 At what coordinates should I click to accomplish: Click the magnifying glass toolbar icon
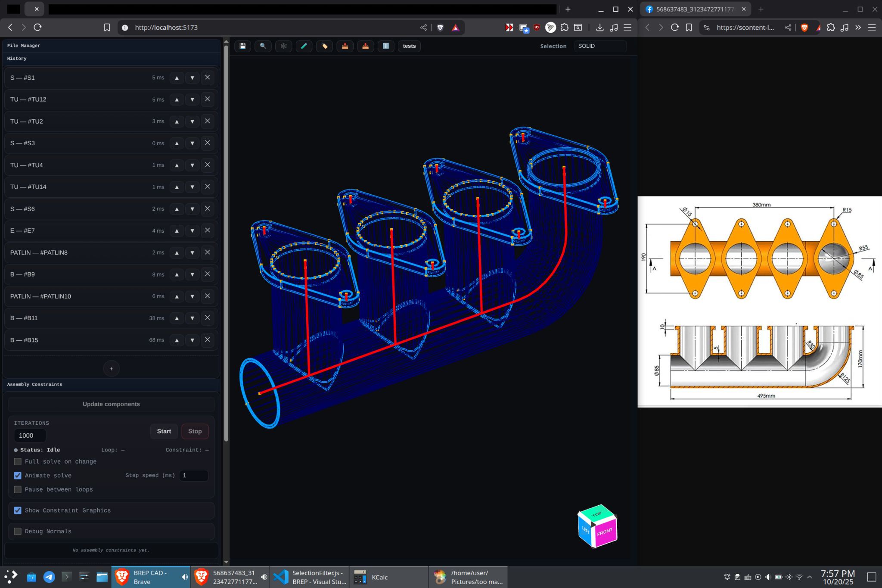coord(263,46)
